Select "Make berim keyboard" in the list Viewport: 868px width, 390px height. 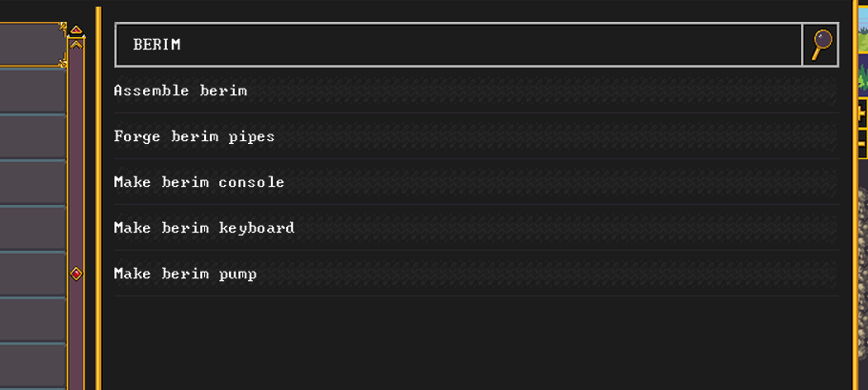pos(203,228)
